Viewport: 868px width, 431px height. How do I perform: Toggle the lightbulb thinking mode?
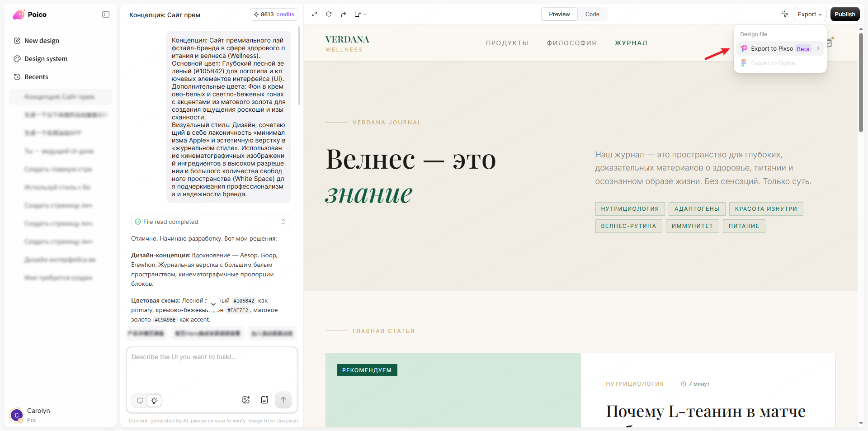click(x=154, y=400)
